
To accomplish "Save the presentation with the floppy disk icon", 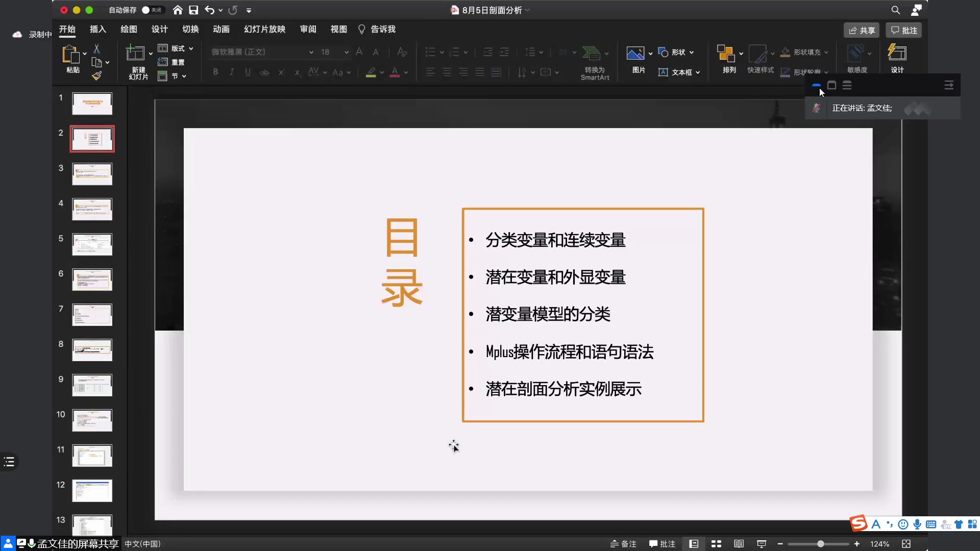I will pyautogui.click(x=193, y=10).
